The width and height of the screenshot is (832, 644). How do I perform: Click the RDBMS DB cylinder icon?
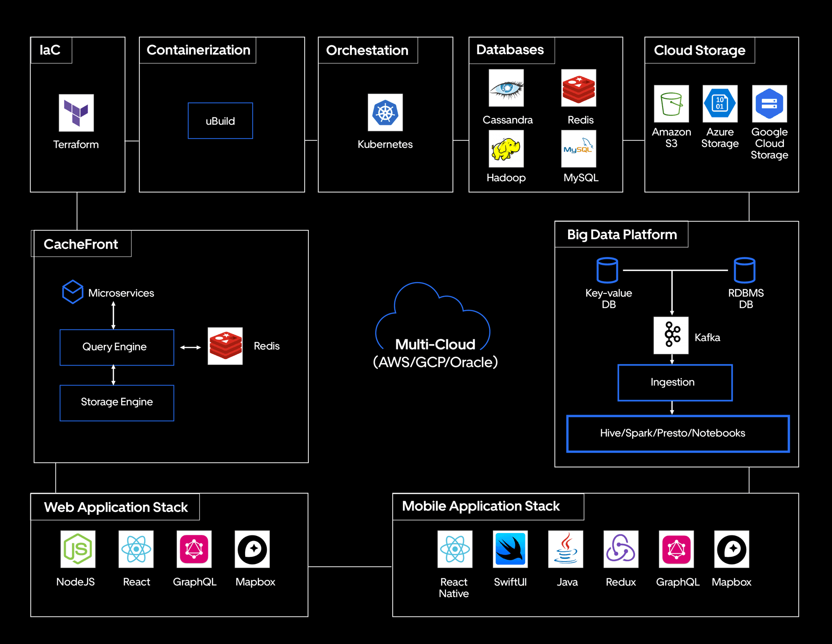(x=744, y=270)
